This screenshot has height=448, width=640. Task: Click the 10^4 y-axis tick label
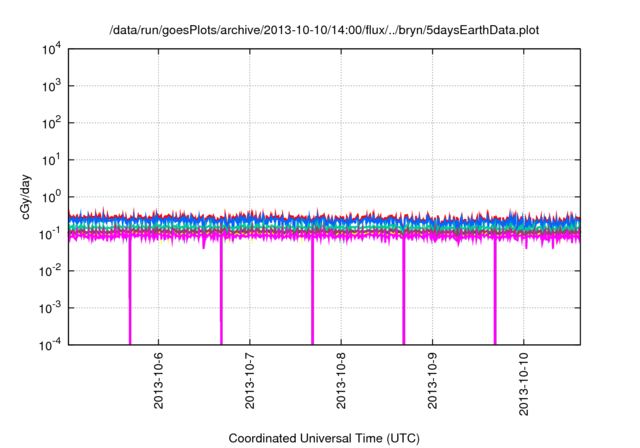click(52, 49)
